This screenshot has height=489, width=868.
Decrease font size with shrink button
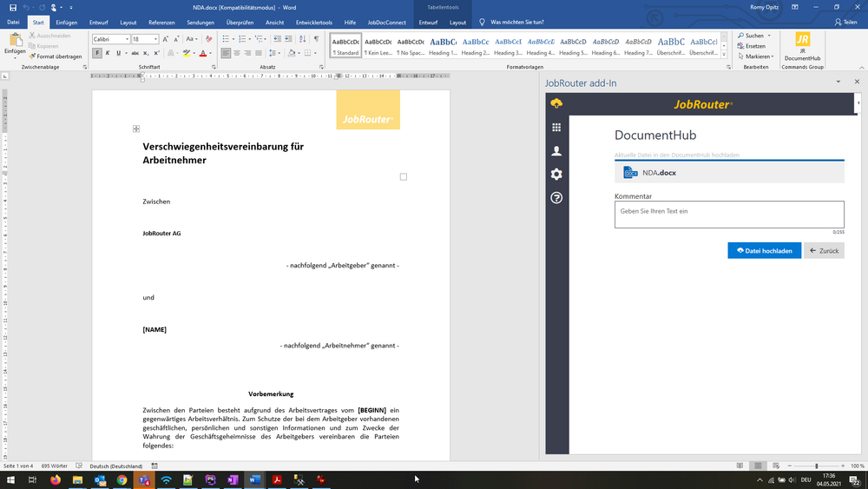176,39
